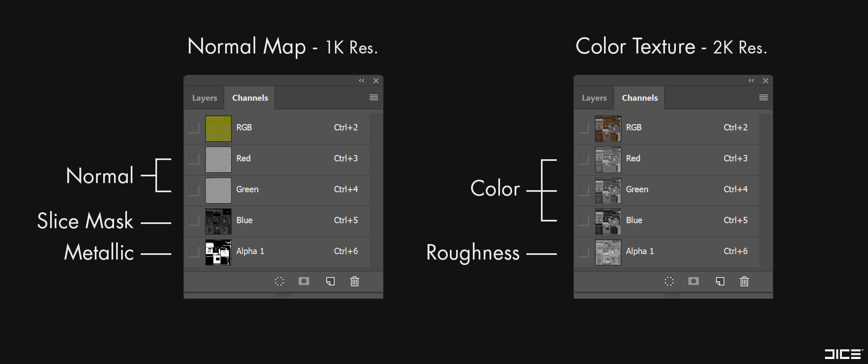Click Blue channel thumbnail in Color Texture panel
Viewport: 868px width, 364px height.
(x=608, y=221)
